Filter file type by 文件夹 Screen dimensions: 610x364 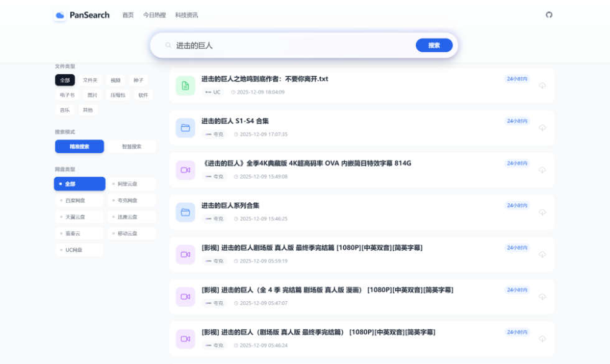90,80
